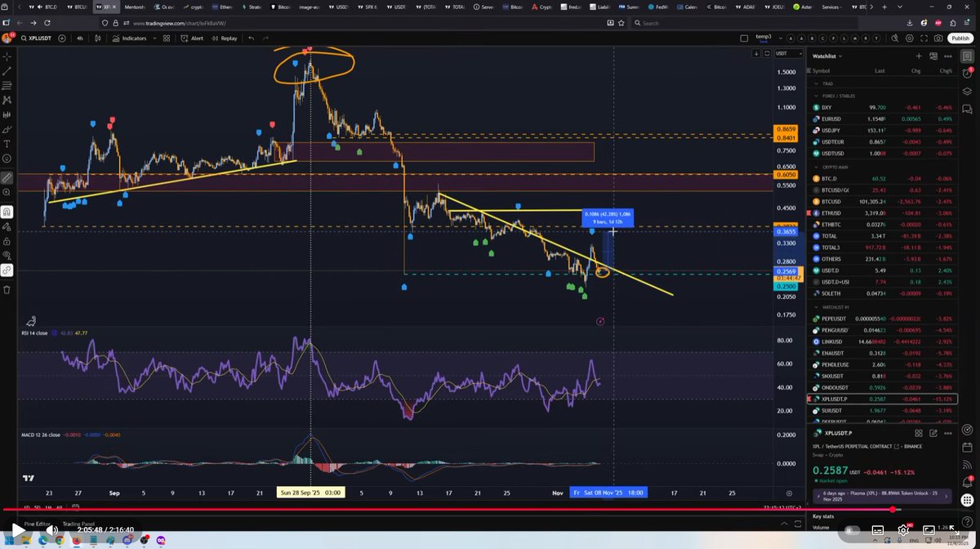980x549 pixels.
Task: Select DXY in the watchlist
Action: click(884, 107)
